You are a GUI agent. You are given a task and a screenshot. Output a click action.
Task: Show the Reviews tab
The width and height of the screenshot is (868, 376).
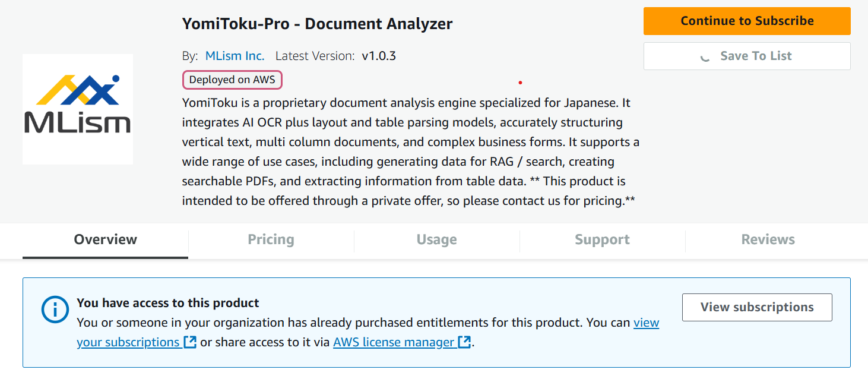pos(768,240)
